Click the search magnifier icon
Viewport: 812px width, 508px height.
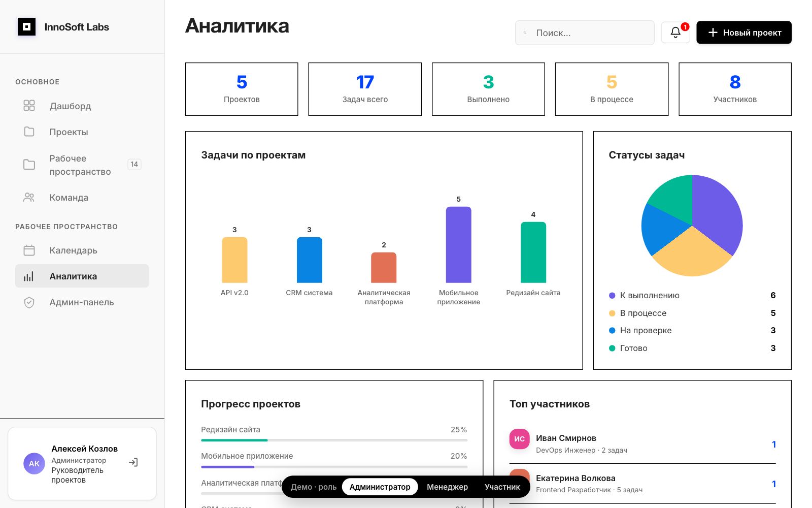[x=525, y=33]
